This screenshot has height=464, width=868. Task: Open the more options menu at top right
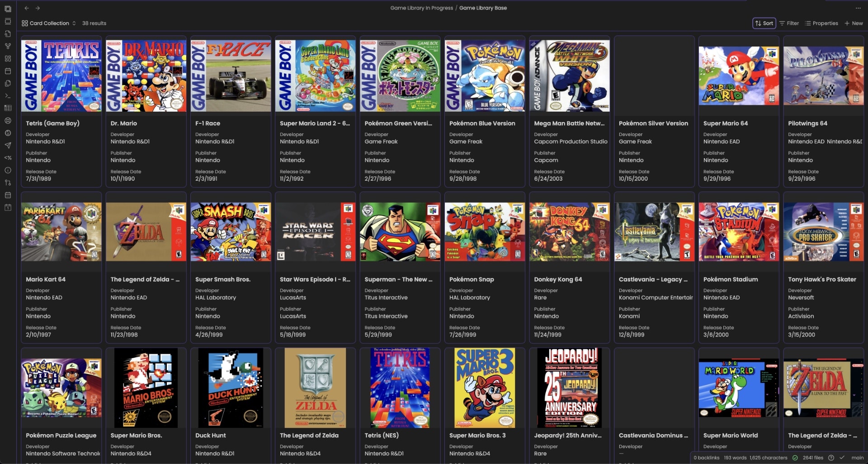click(858, 8)
